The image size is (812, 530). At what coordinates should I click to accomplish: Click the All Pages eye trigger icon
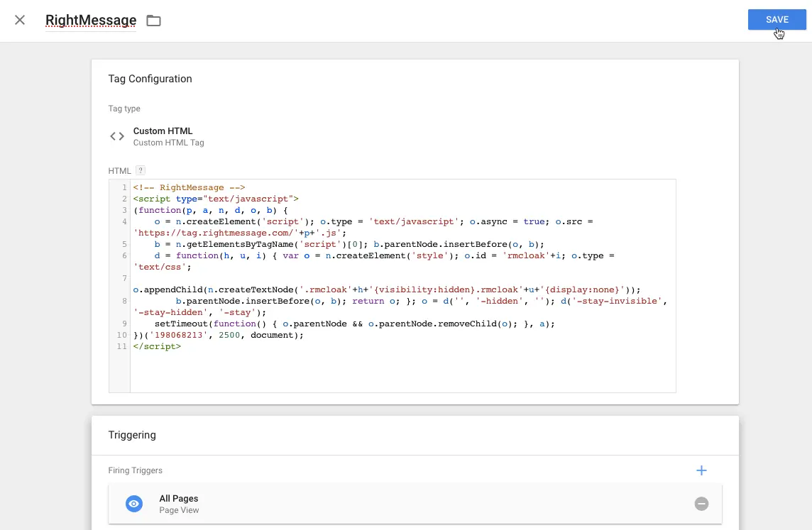click(x=134, y=504)
